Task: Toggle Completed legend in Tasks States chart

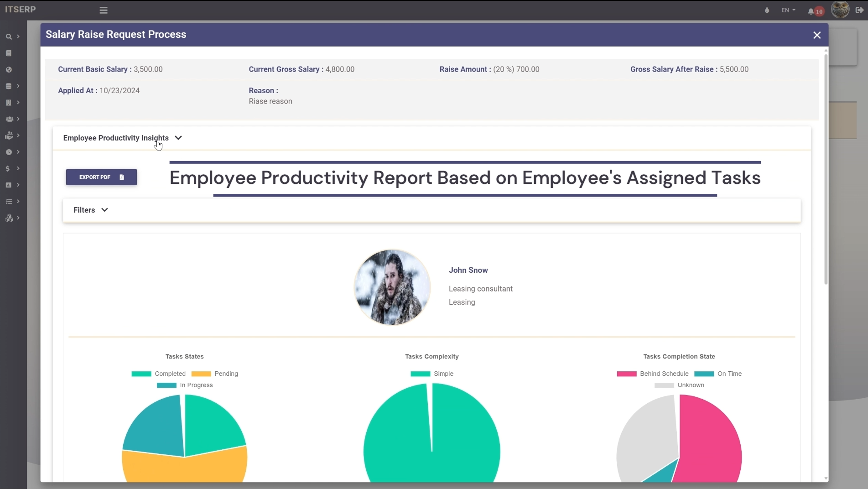Action: pos(159,374)
